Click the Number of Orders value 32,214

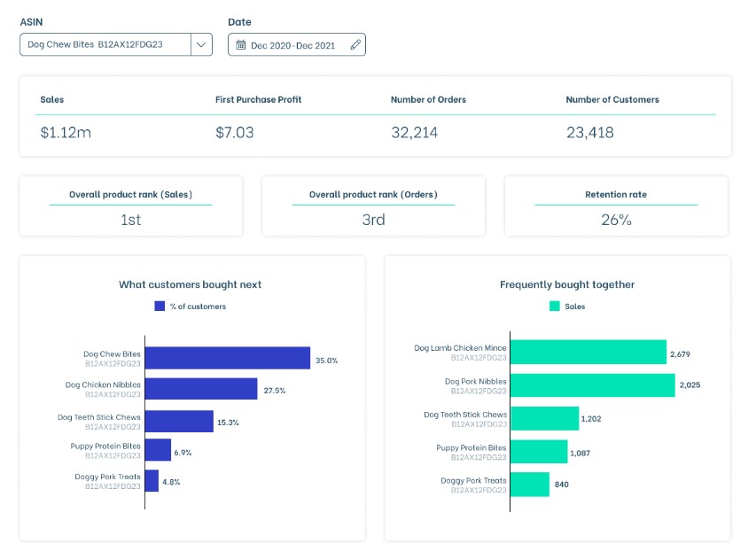[x=413, y=129]
